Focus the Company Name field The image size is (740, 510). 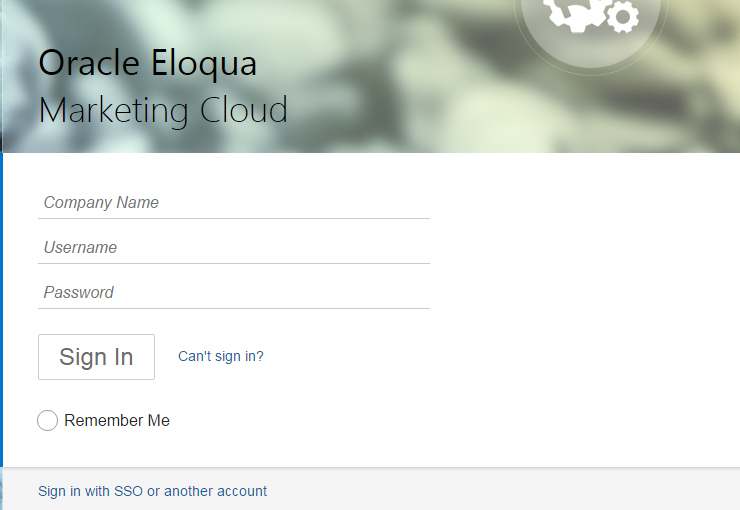point(234,203)
